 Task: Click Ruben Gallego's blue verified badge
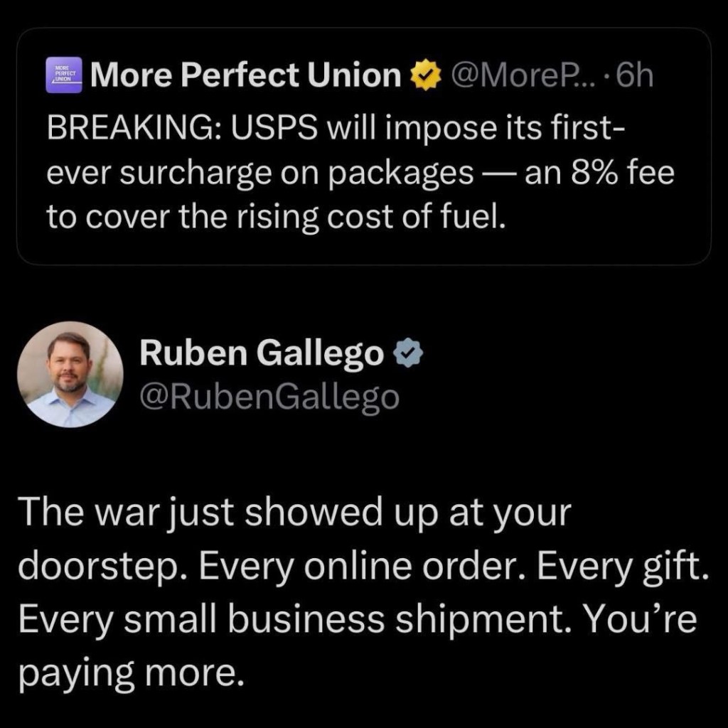point(409,353)
